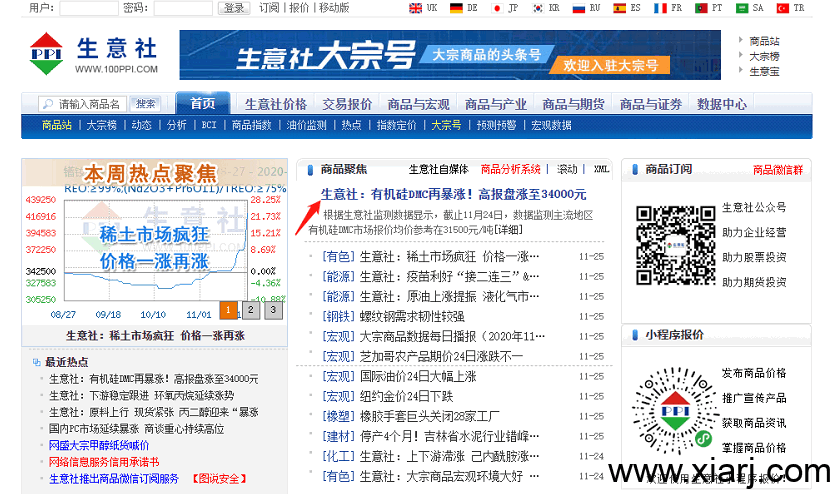
Task: Open 分析 in blue sub-menu
Action: point(176,125)
